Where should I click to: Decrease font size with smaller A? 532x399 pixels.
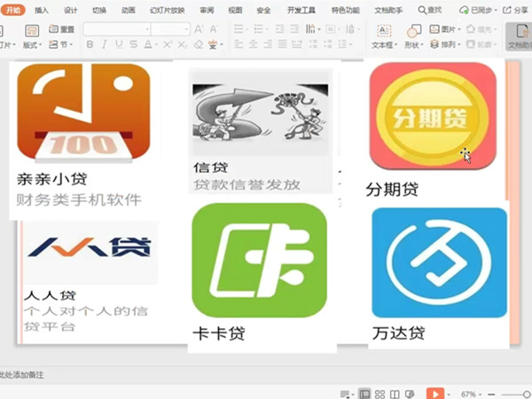coord(213,29)
